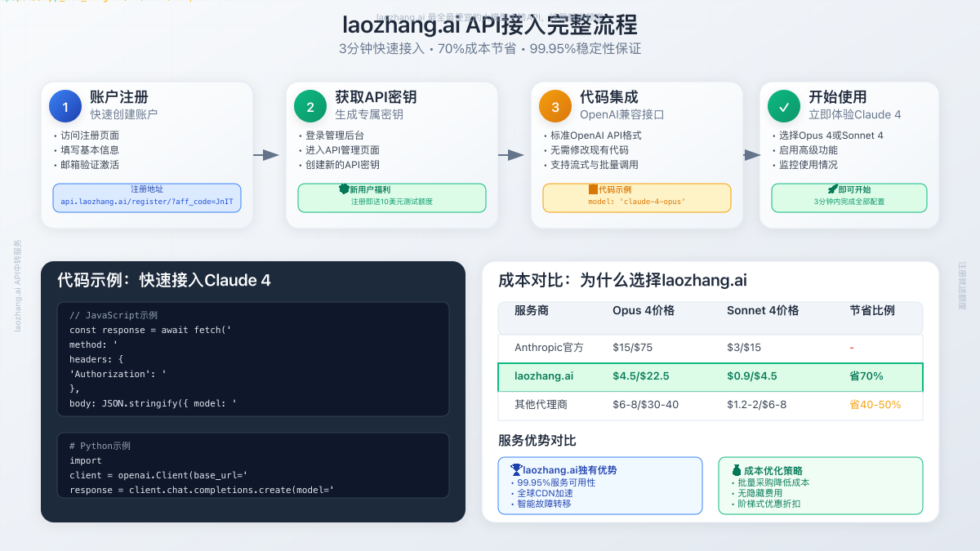Click the Sonnet 4价格 column header
This screenshot has height=551, width=980.
click(763, 310)
